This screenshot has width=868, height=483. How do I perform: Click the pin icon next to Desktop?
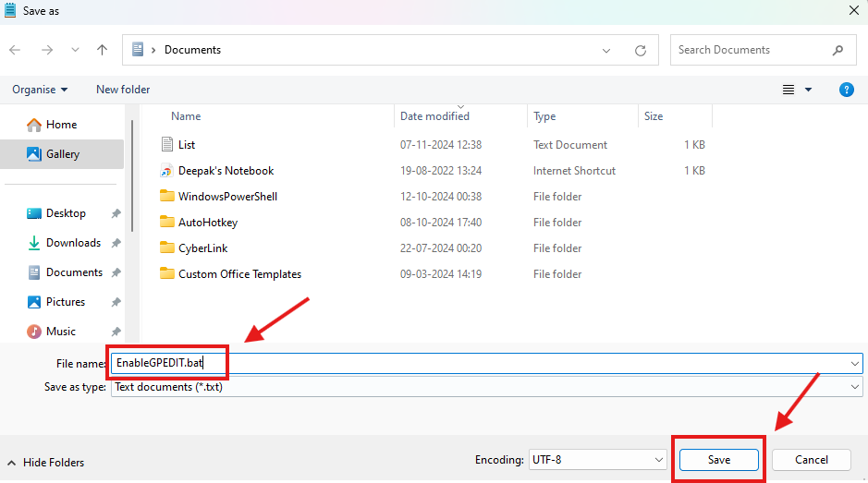116,213
